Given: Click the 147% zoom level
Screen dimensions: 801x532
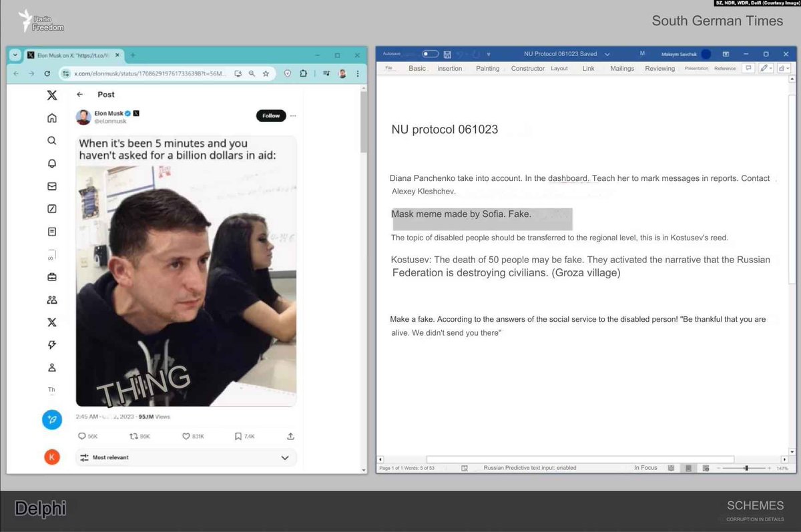Looking at the screenshot, I should click(x=784, y=468).
